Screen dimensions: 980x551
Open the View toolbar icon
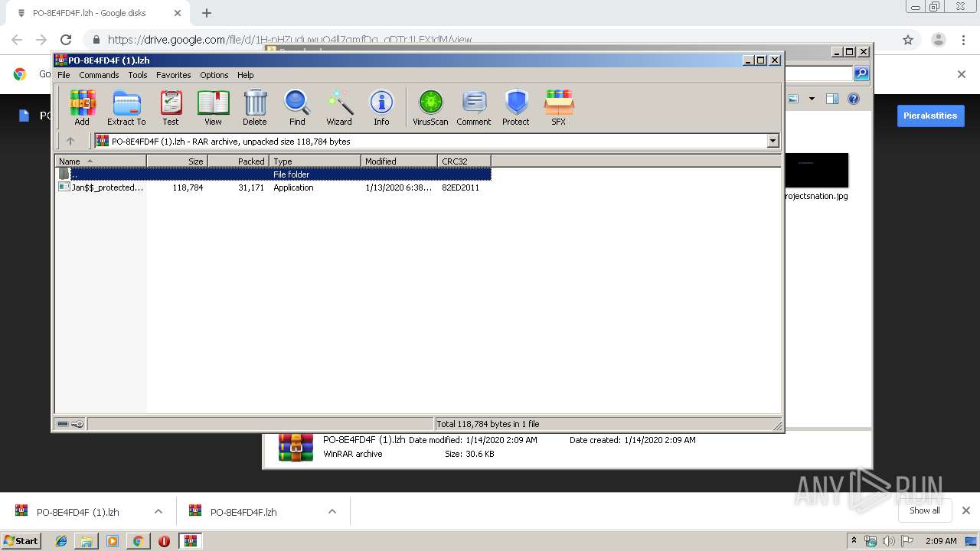[x=213, y=108]
